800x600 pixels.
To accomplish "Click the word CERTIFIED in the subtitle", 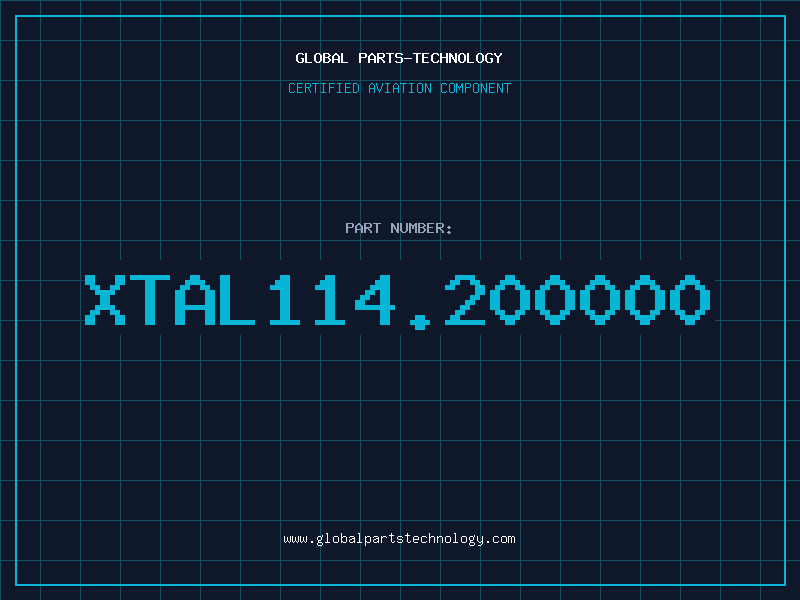I will [x=324, y=88].
